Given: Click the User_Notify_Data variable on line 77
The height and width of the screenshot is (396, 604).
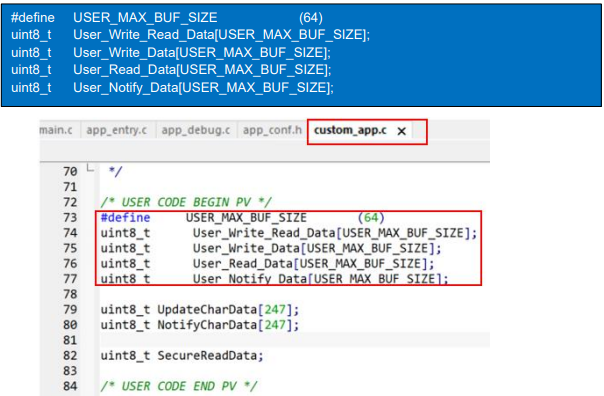Looking at the screenshot, I should click(x=250, y=279).
